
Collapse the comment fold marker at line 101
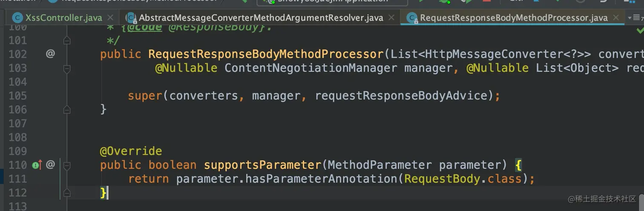click(66, 40)
